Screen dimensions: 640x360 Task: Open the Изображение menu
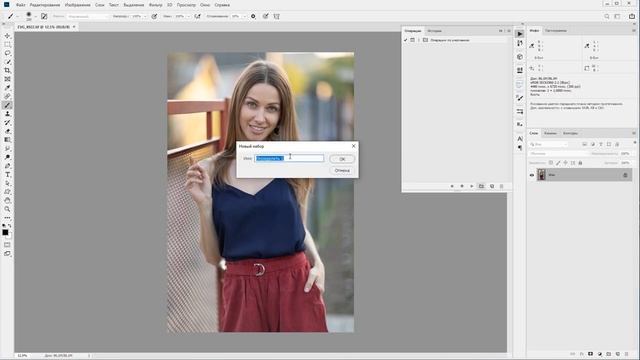click(x=78, y=5)
